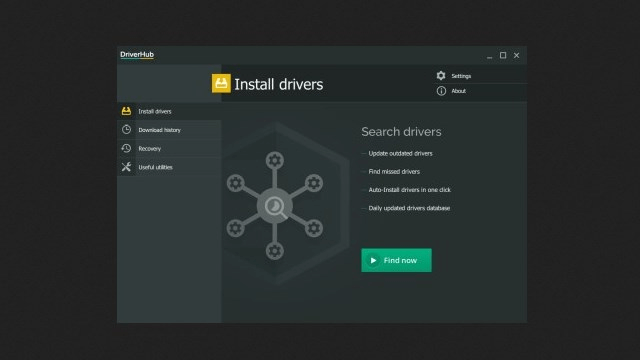The width and height of the screenshot is (640, 360).
Task: Maximize the DriverHub window
Action: pos(503,55)
